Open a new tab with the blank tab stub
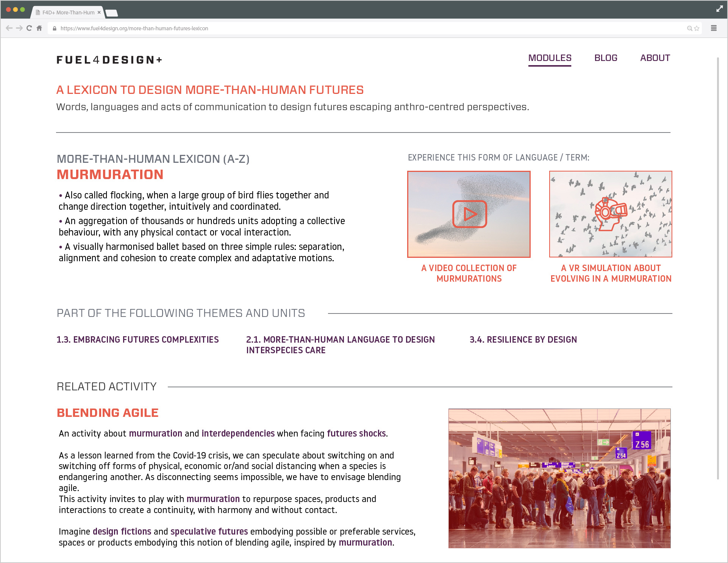 [x=112, y=12]
